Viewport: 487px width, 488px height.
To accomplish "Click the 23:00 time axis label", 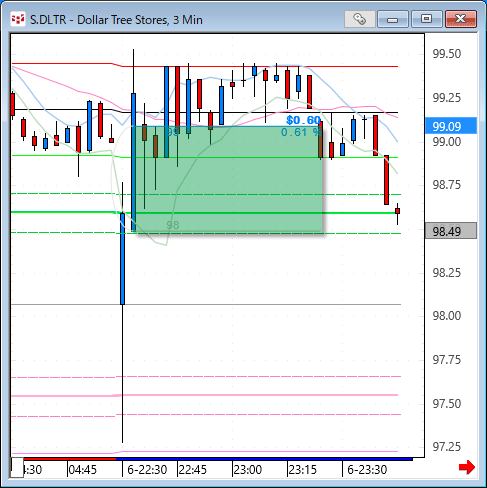I will [x=248, y=470].
